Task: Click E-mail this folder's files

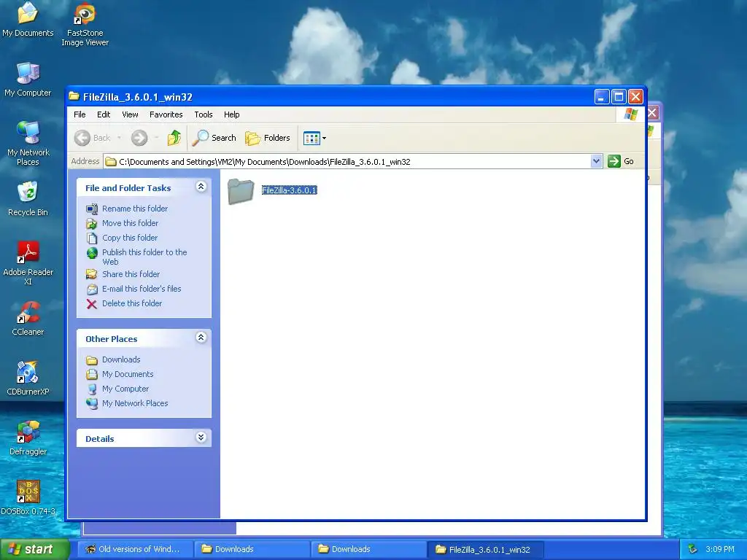Action: (x=142, y=289)
